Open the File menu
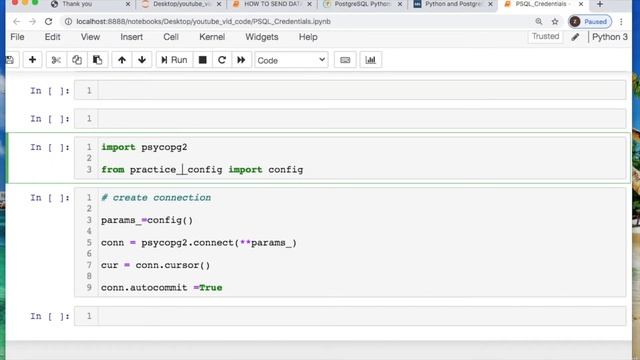This screenshot has height=360, width=640. coord(17,37)
